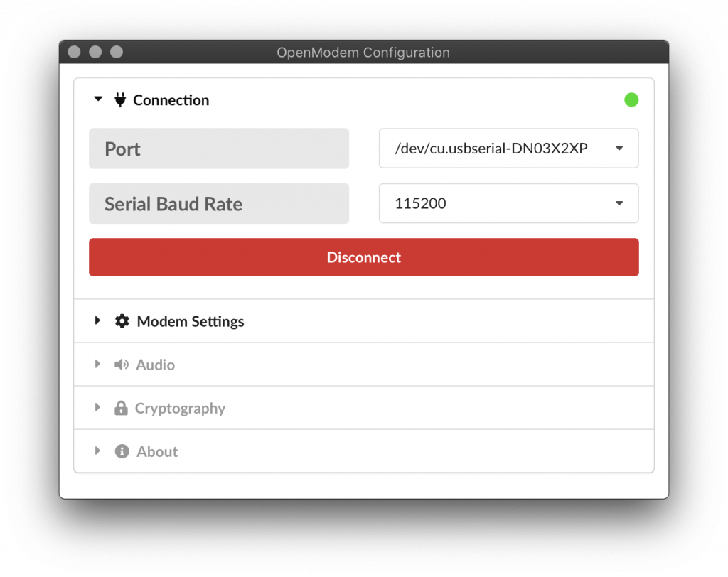Minimize the window using the middle titlebar button
Screen dimensions: 728x577
pos(95,52)
